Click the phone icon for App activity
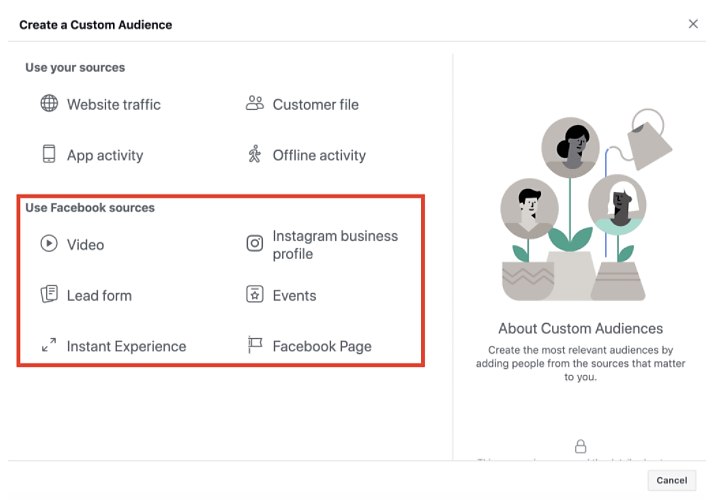The width and height of the screenshot is (714, 504). pyautogui.click(x=49, y=154)
